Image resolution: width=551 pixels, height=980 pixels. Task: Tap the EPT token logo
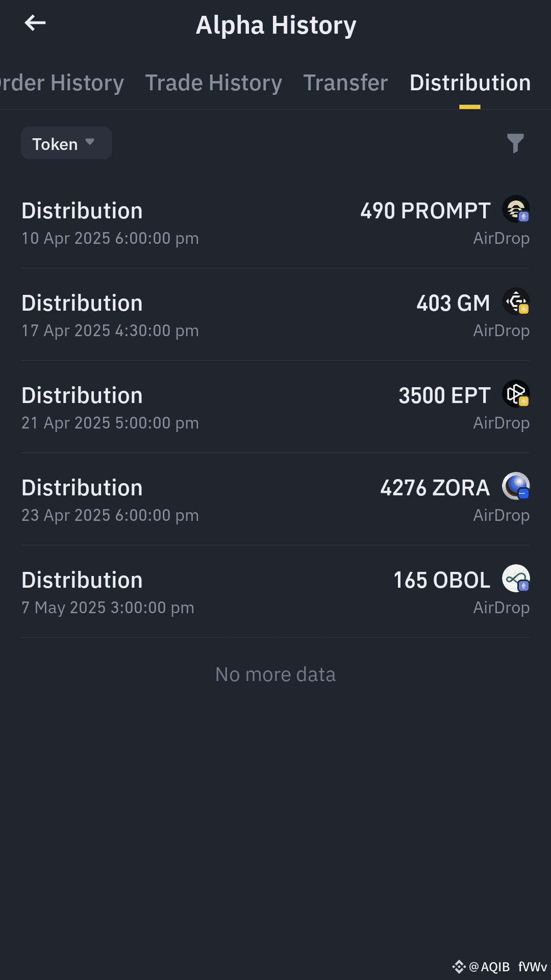(516, 394)
